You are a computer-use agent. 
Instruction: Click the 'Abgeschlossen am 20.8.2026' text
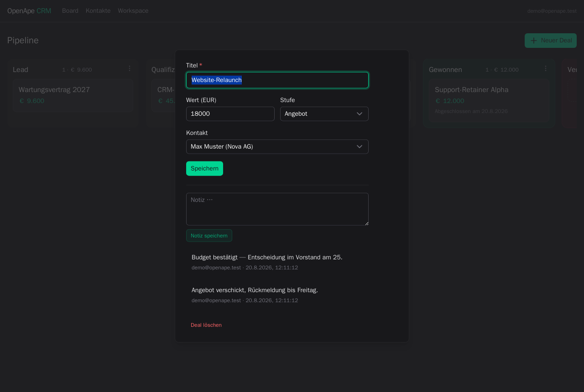pyautogui.click(x=471, y=111)
